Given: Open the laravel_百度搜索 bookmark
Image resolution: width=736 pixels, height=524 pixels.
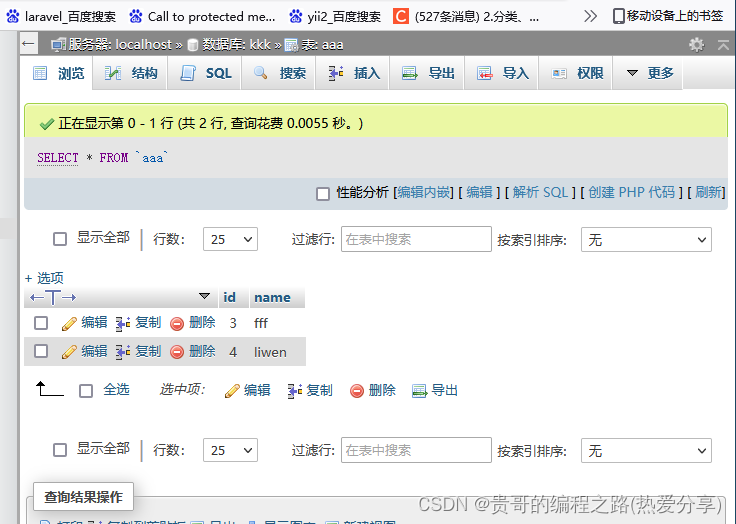Looking at the screenshot, I should pos(61,16).
